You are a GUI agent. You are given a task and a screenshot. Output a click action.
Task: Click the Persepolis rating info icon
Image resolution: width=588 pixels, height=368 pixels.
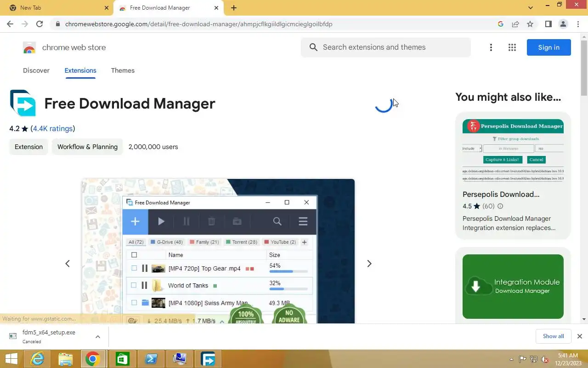tap(500, 206)
